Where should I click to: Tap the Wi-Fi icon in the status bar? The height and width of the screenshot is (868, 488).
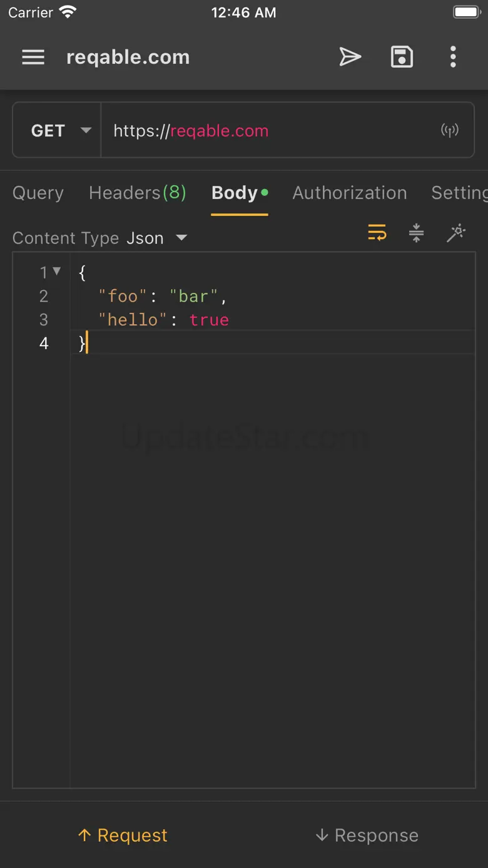point(68,12)
